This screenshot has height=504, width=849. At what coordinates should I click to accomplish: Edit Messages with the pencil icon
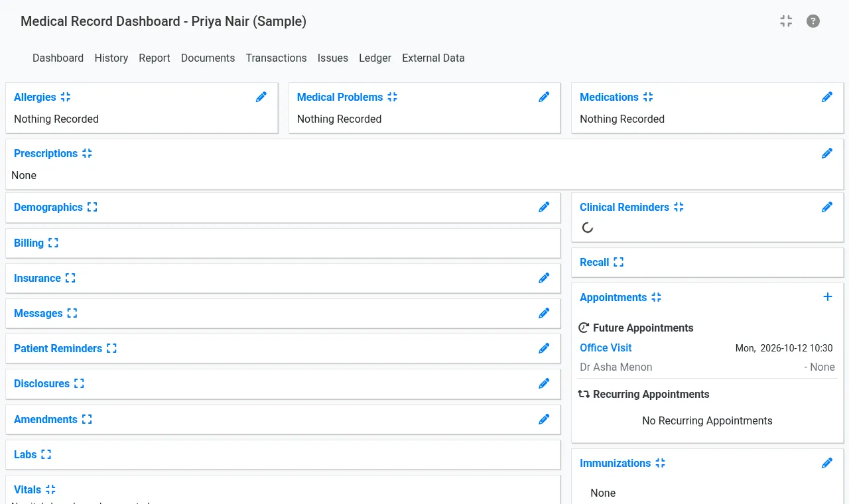tap(544, 313)
